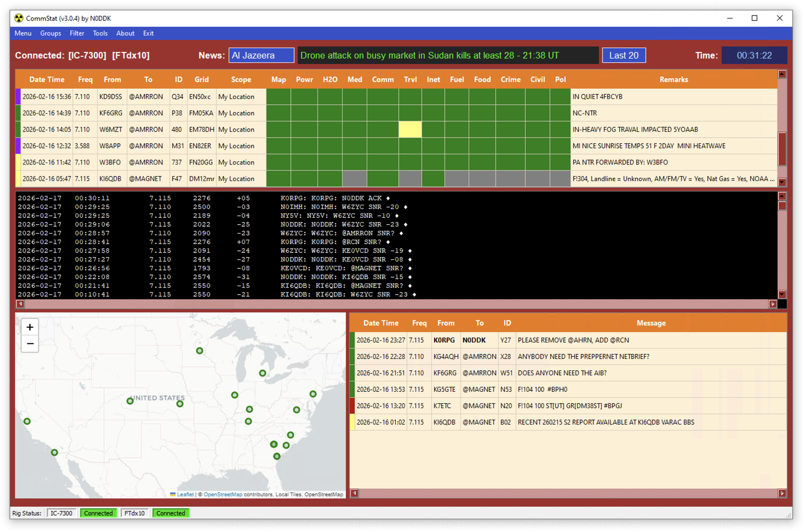Viewport: 806px width, 532px height.
Task: Click the yellow Trvl cell for W6MZT
Action: (410, 130)
